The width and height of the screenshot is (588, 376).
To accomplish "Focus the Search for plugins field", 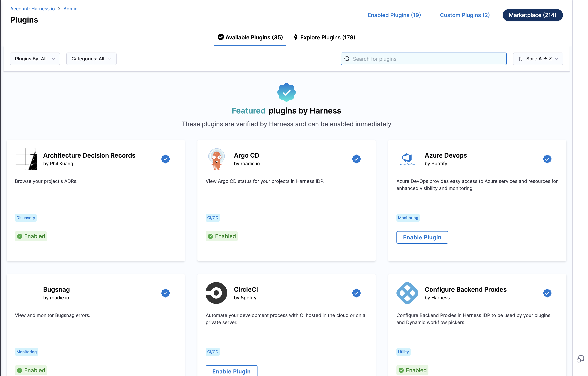I will (428, 59).
